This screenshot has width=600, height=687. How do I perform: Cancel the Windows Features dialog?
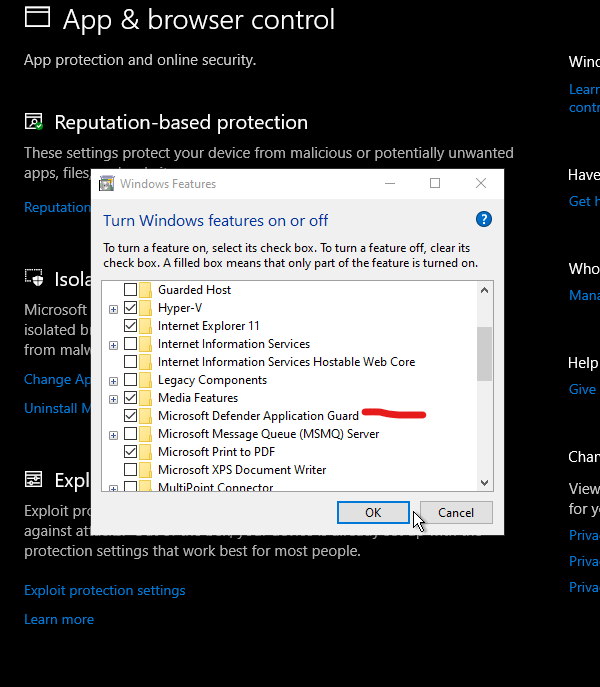(456, 513)
